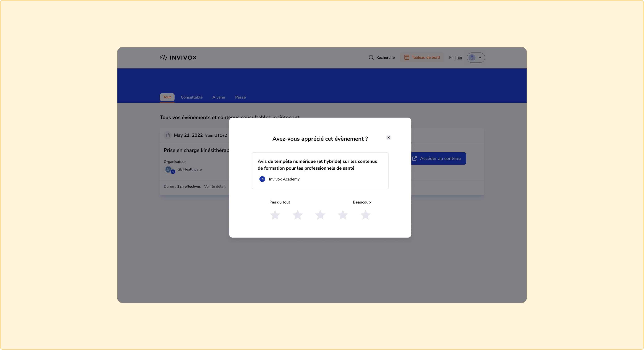Click the Invivox Academy logo icon

[x=262, y=179]
